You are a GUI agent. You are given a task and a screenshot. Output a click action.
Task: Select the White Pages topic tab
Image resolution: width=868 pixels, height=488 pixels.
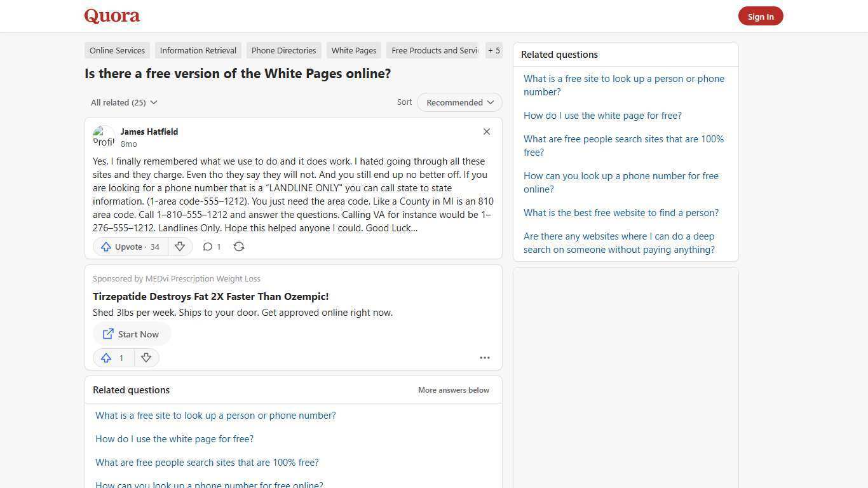pos(353,50)
